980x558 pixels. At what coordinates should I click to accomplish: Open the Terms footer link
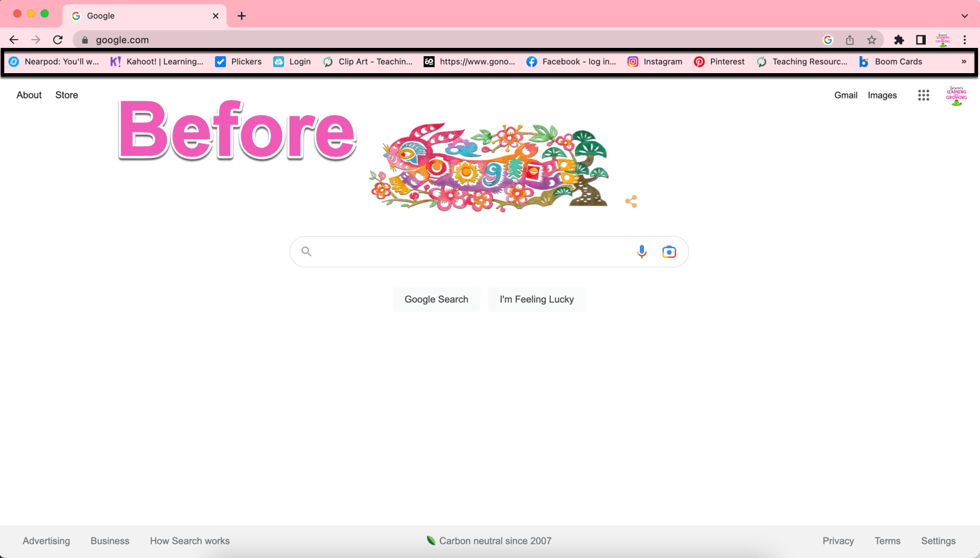click(888, 541)
